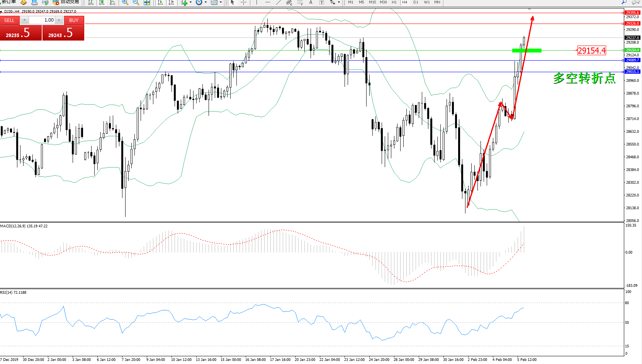Viewport: 642px width, 364px height.
Task: Open the indicators list dropdown arrow
Action: point(190,2)
